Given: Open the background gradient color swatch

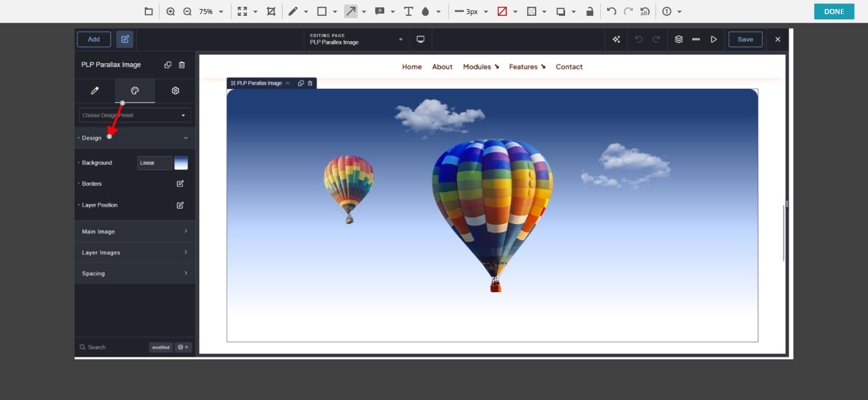Looking at the screenshot, I should click(x=181, y=163).
